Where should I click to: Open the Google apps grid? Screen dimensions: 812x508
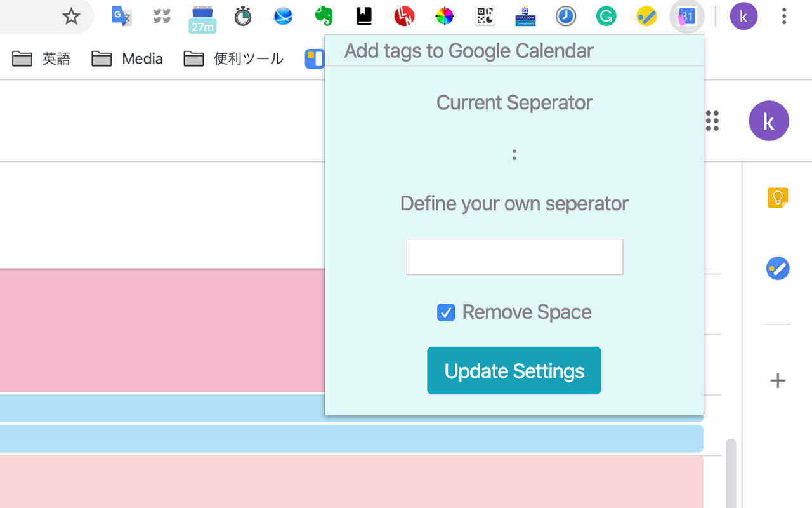[x=712, y=121]
